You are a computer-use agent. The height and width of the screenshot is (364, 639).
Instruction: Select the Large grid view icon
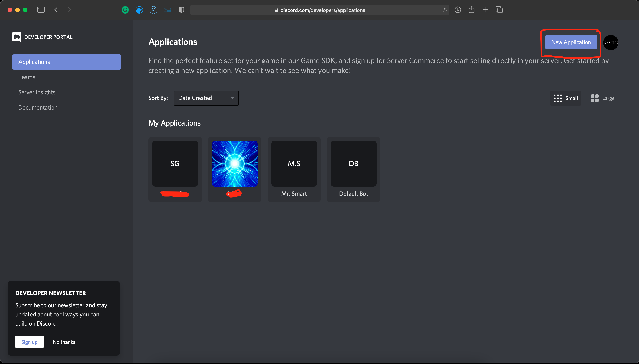click(595, 98)
